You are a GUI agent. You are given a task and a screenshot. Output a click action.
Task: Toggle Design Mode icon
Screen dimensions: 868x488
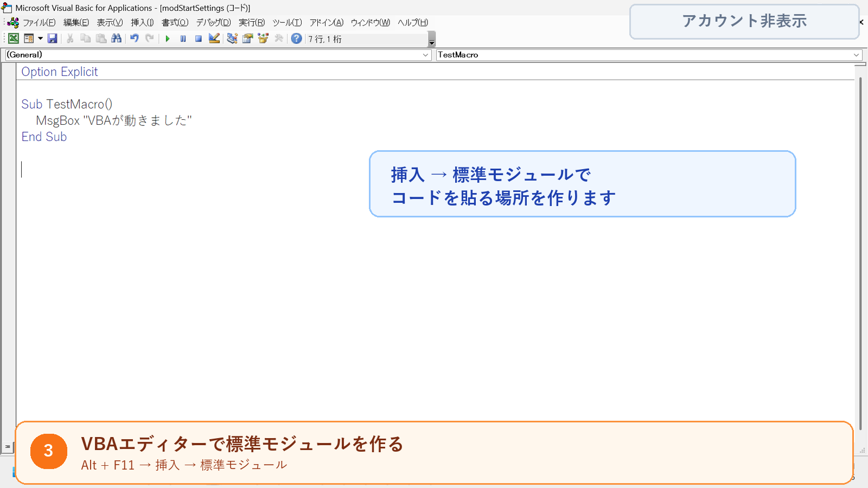(x=214, y=38)
